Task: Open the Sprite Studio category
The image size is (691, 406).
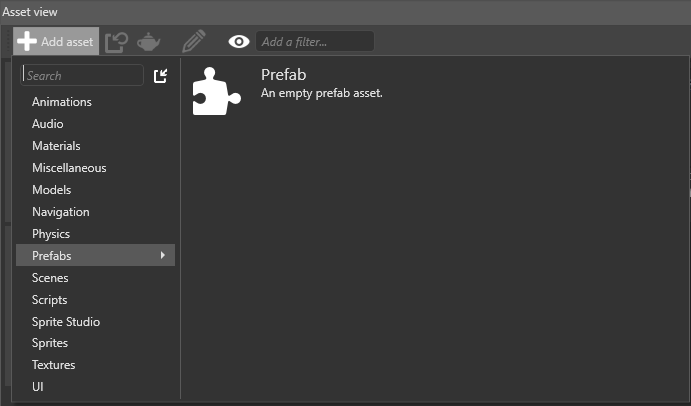Action: (66, 322)
